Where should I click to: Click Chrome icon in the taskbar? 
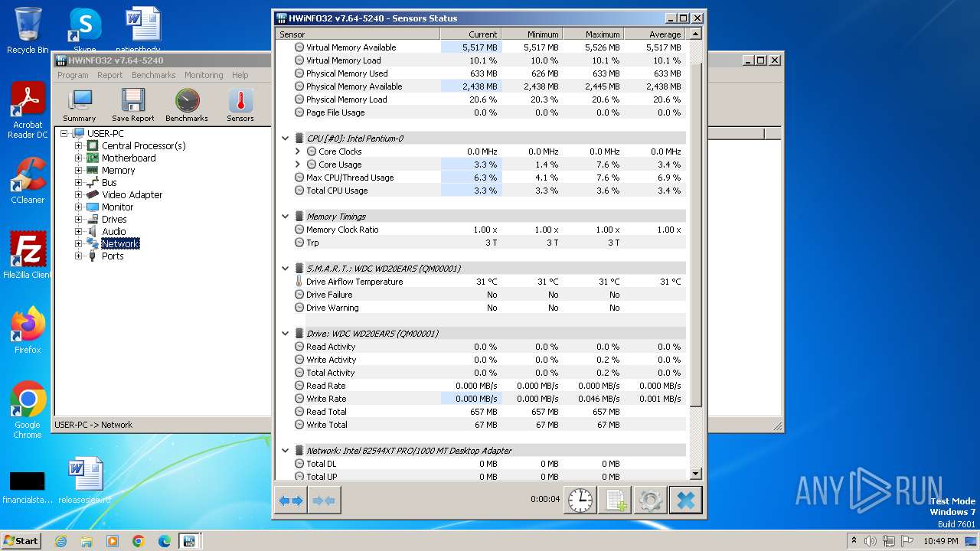click(x=138, y=541)
